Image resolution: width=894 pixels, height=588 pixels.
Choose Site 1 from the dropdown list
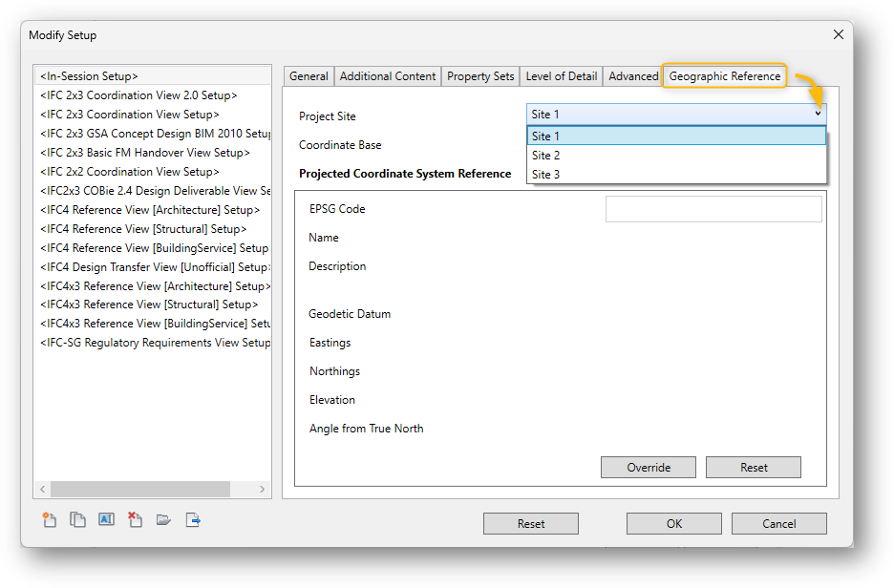point(676,136)
